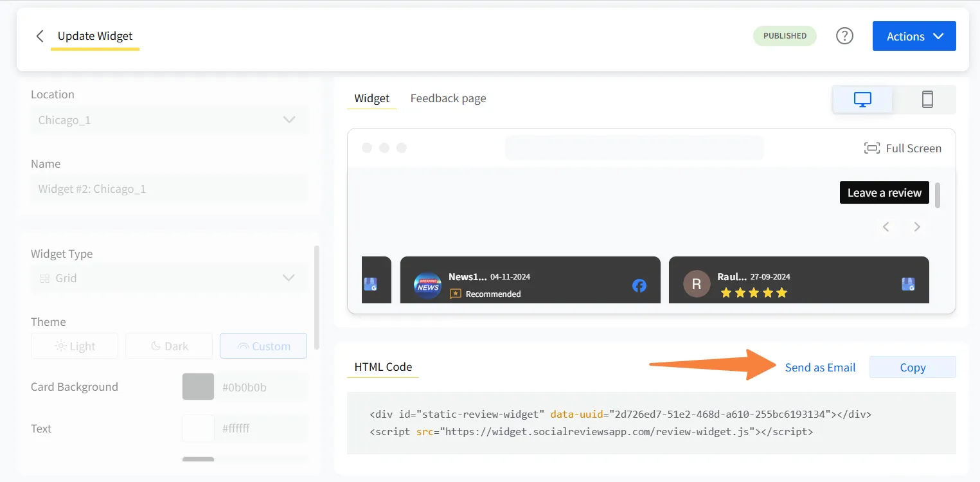Click Send as Email for the HTML code

point(820,367)
